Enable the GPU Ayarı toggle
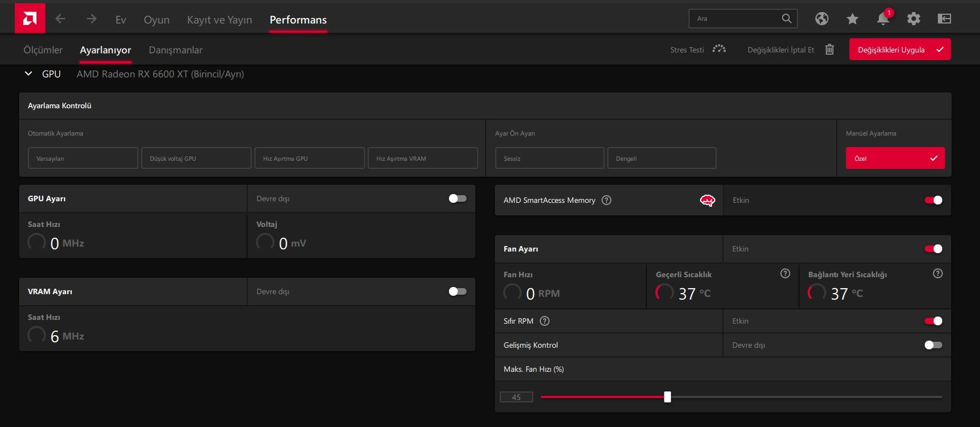 click(x=457, y=198)
